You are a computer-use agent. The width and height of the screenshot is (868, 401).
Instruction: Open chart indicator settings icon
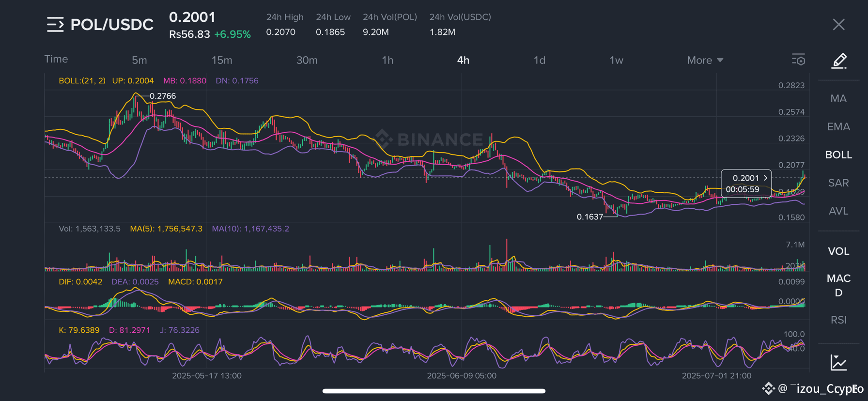tap(798, 60)
